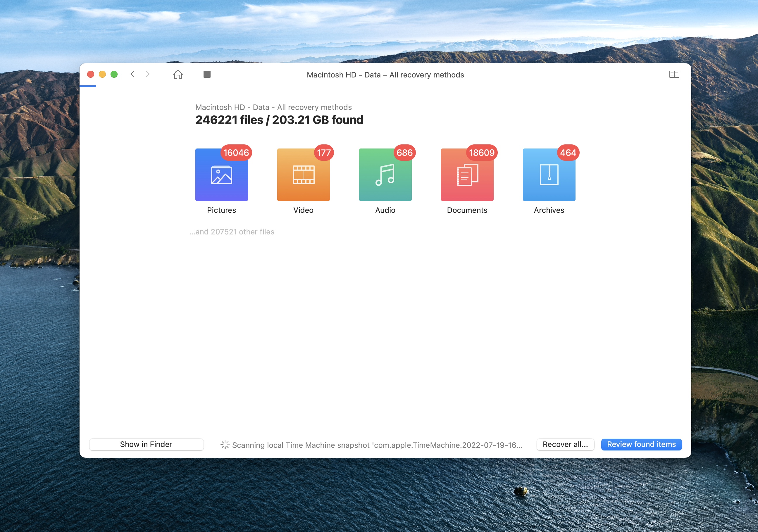Open the Pictures category tile

coord(222,175)
